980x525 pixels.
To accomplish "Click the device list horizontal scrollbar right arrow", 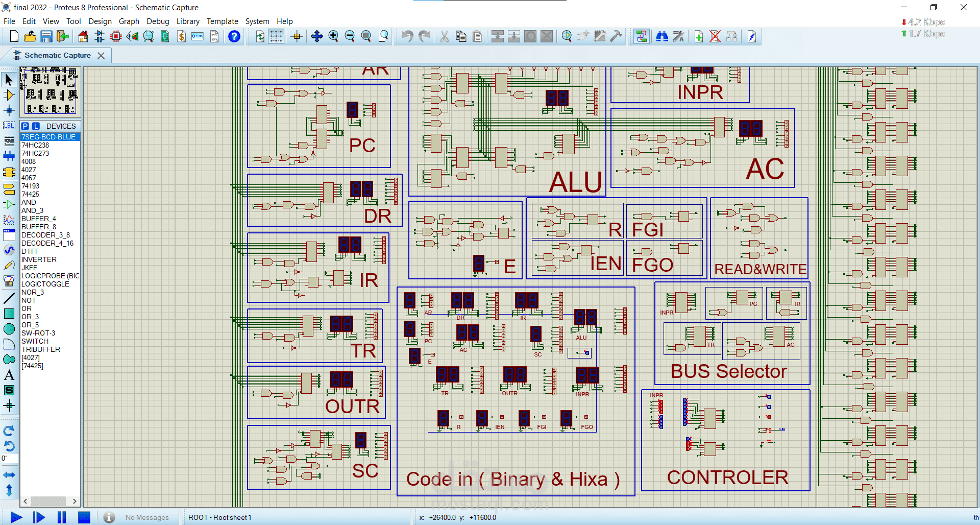I will 75,501.
